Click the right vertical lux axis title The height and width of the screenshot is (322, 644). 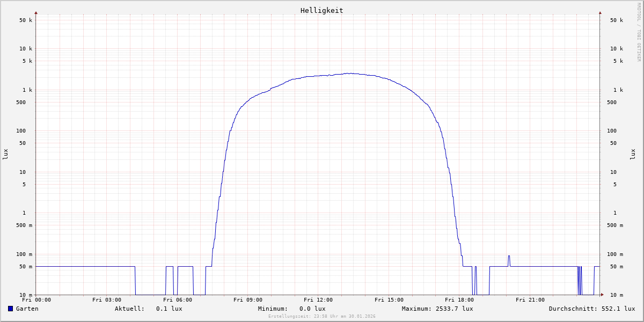(x=633, y=154)
